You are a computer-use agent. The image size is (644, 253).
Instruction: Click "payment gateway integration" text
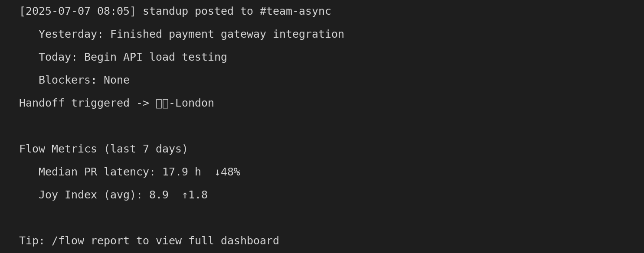(x=256, y=35)
